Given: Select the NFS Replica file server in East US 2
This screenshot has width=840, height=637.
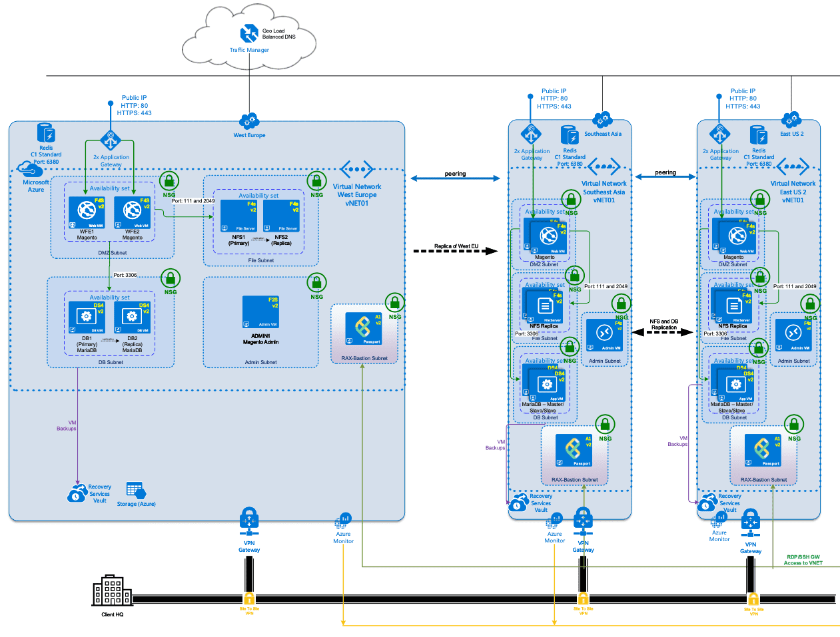Looking at the screenshot, I should point(734,307).
